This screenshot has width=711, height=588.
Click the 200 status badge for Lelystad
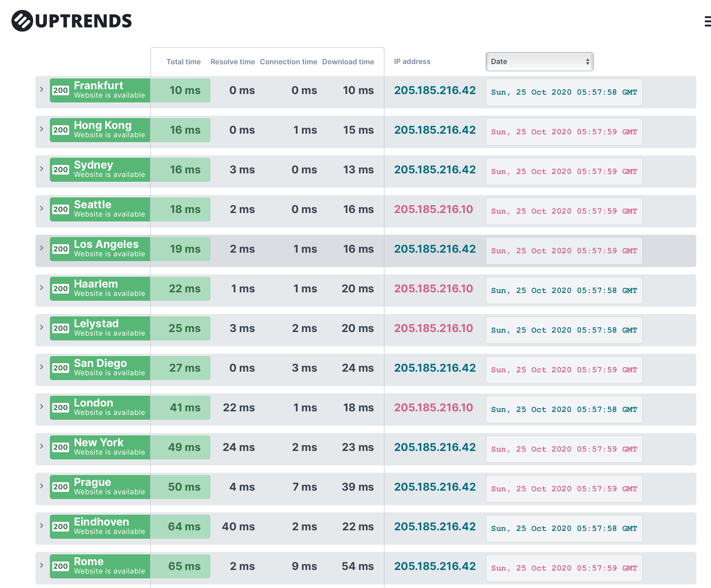pos(61,328)
